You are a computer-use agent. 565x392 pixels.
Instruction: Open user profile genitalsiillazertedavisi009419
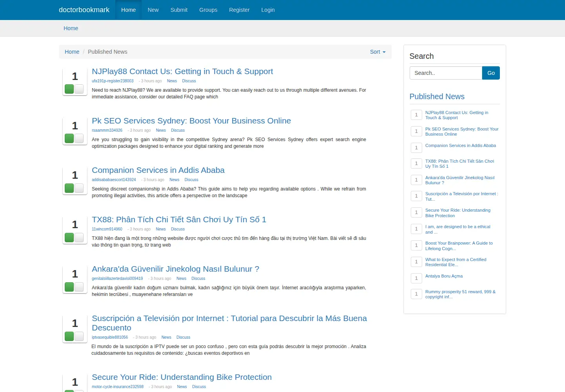(117, 278)
